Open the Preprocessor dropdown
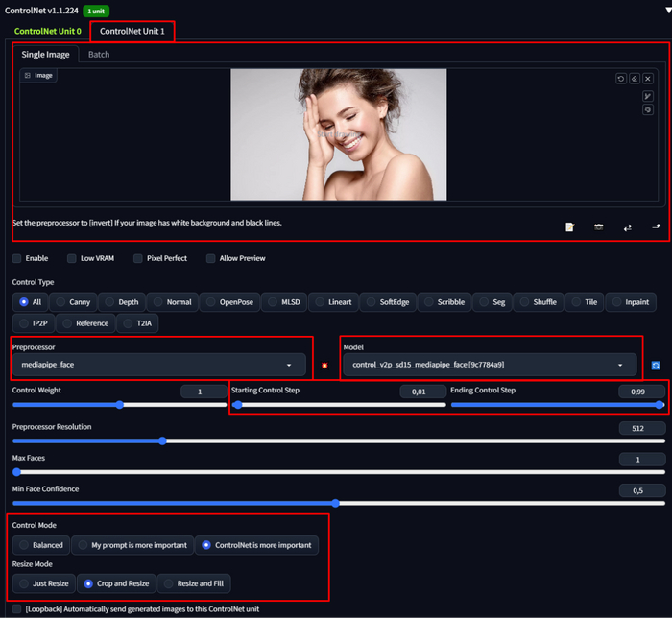 click(158, 366)
